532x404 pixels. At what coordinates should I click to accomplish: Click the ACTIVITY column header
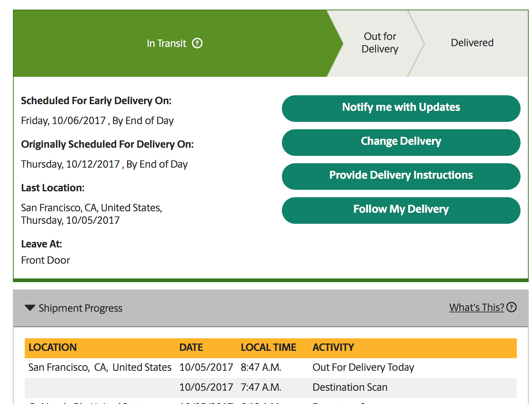(x=333, y=347)
